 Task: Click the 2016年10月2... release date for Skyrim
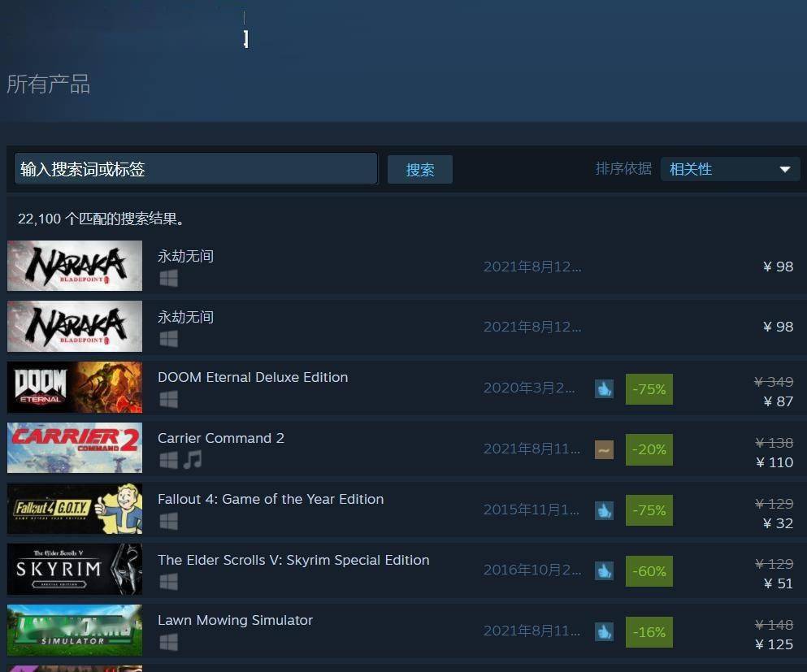tap(532, 570)
